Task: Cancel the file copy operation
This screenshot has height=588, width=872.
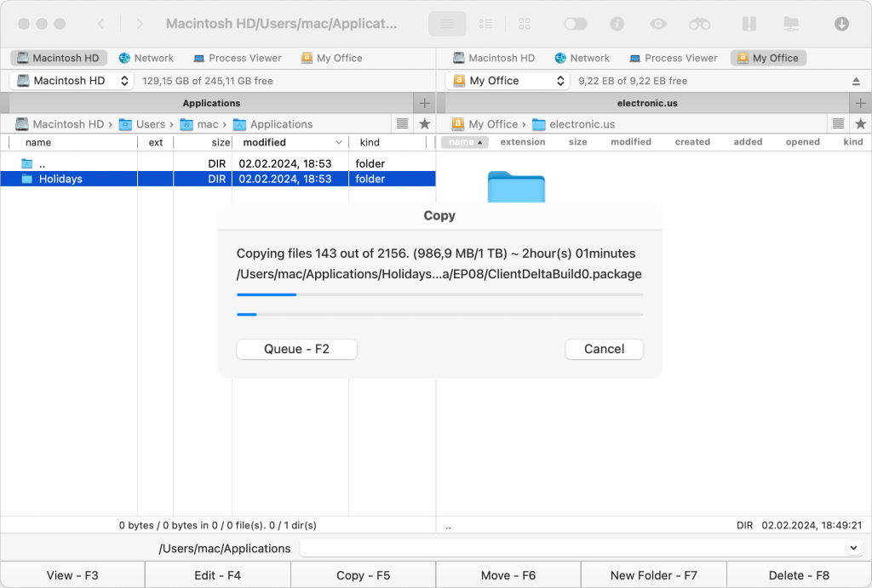Action: (x=604, y=349)
